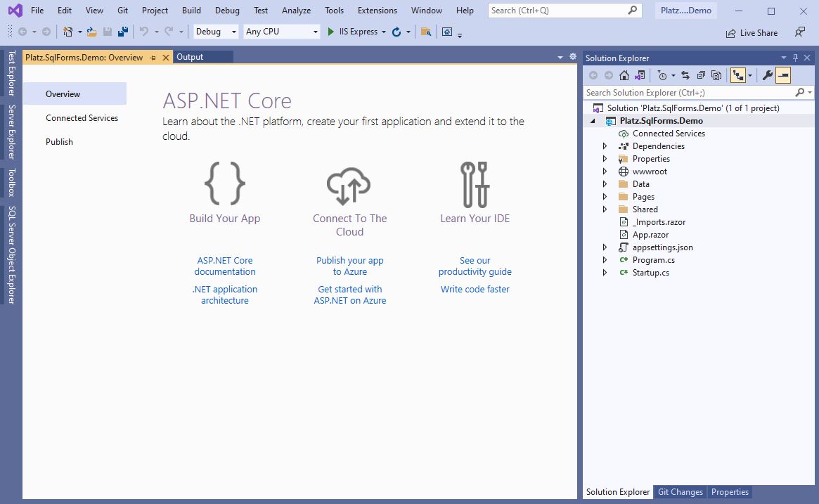Click the Send Feedback person icon
This screenshot has height=504, width=819.
click(800, 32)
